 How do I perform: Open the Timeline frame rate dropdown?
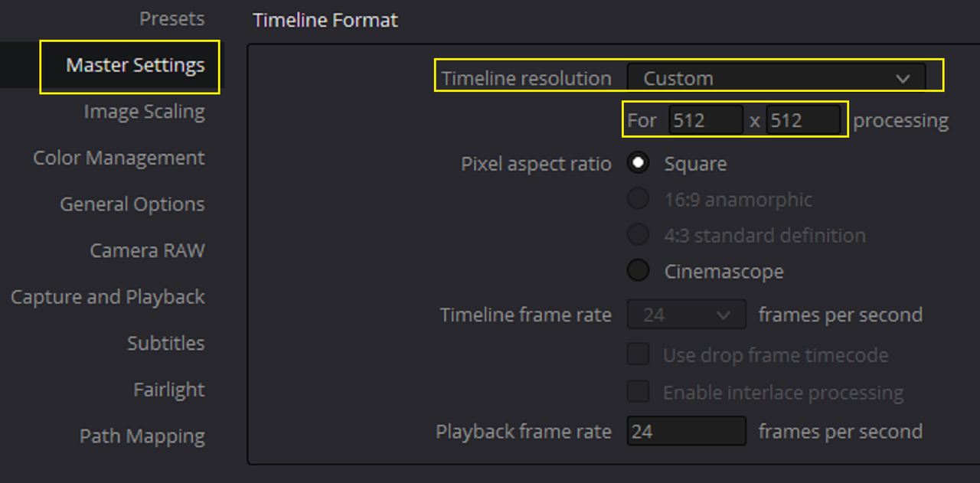pos(686,315)
